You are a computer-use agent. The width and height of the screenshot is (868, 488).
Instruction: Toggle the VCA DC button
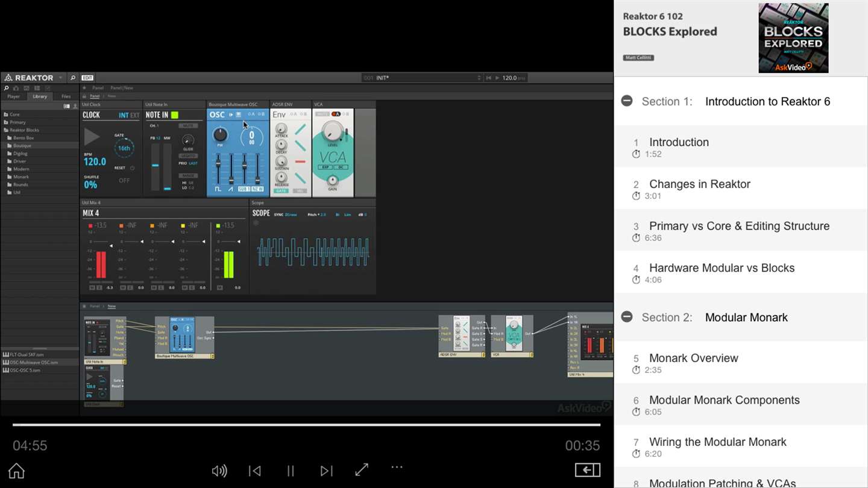pos(341,167)
